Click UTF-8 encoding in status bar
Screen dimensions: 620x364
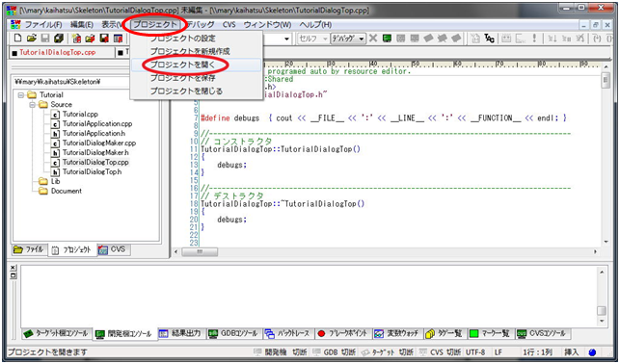coord(475,351)
